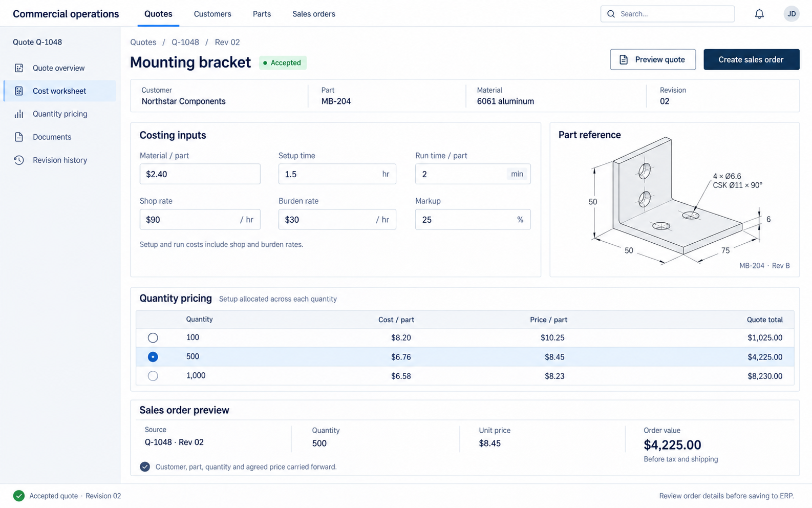Click the Northstar Components customer name

[x=184, y=101]
